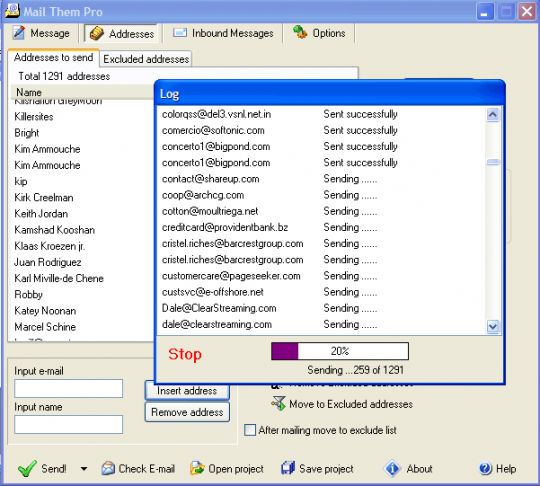The height and width of the screenshot is (486, 540).
Task: Click the Mail Them Pro title bar app icon
Action: click(x=12, y=10)
